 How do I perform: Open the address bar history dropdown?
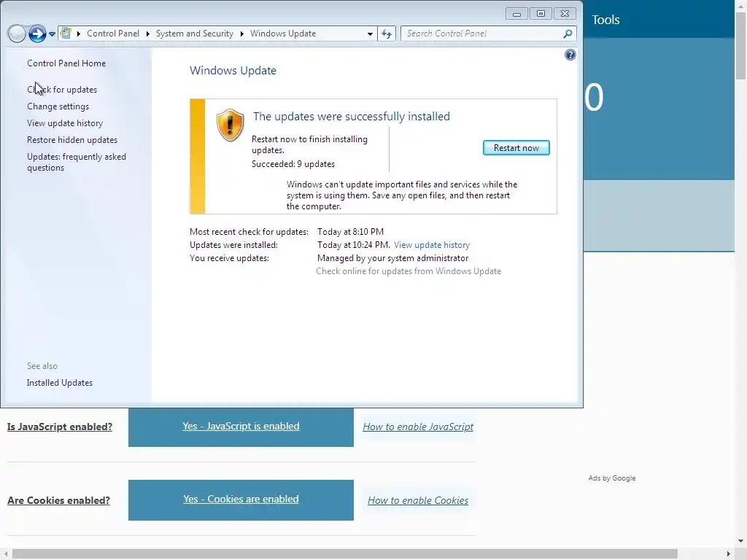370,34
